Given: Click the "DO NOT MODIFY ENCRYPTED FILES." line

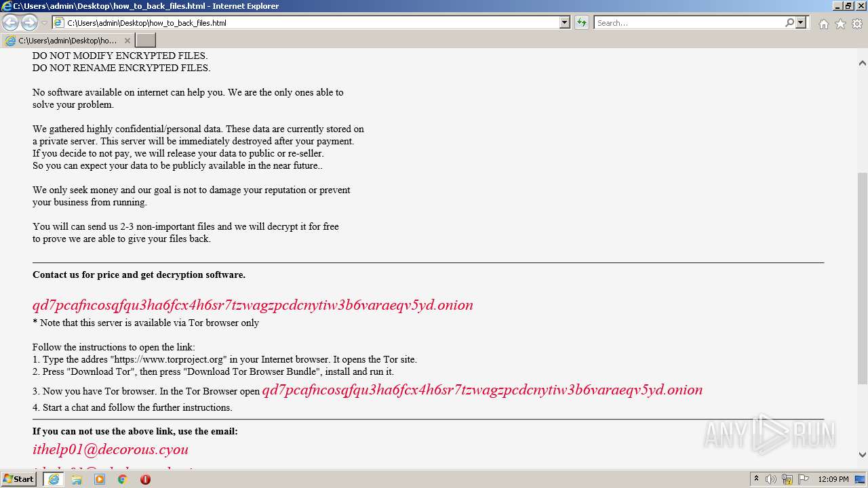Looking at the screenshot, I should coord(120,56).
